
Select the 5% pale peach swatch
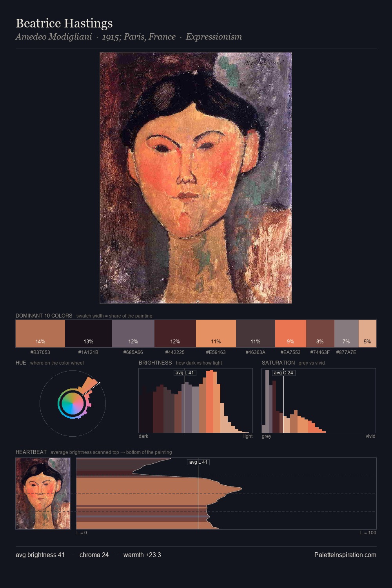367,334
